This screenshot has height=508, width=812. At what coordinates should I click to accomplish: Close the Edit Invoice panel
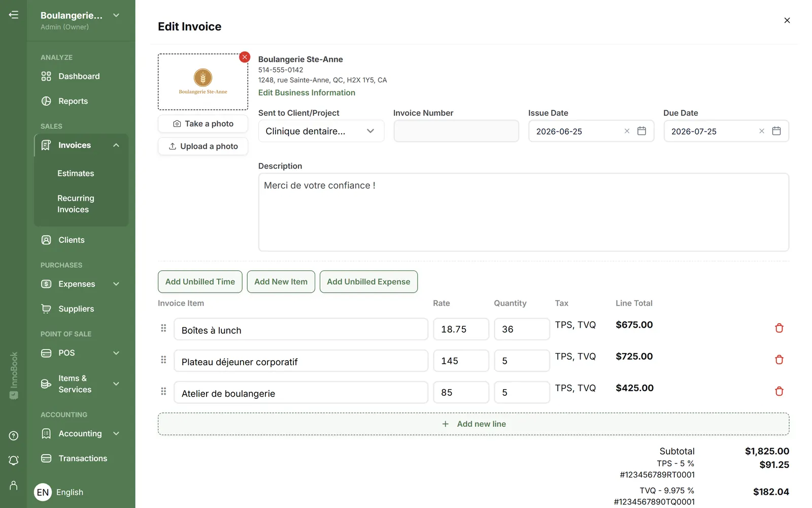click(x=787, y=20)
